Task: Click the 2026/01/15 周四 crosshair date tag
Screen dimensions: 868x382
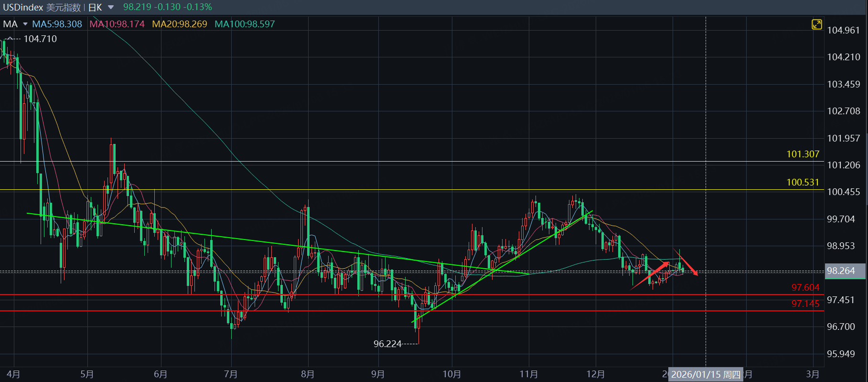Action: click(x=706, y=375)
